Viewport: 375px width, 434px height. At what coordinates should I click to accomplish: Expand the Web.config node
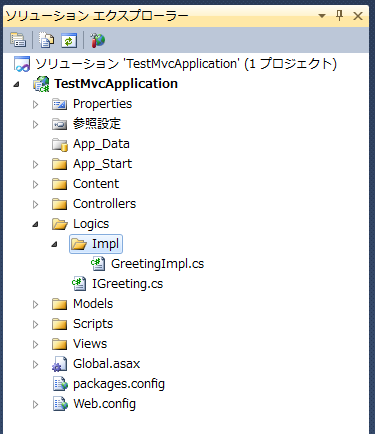coord(35,404)
